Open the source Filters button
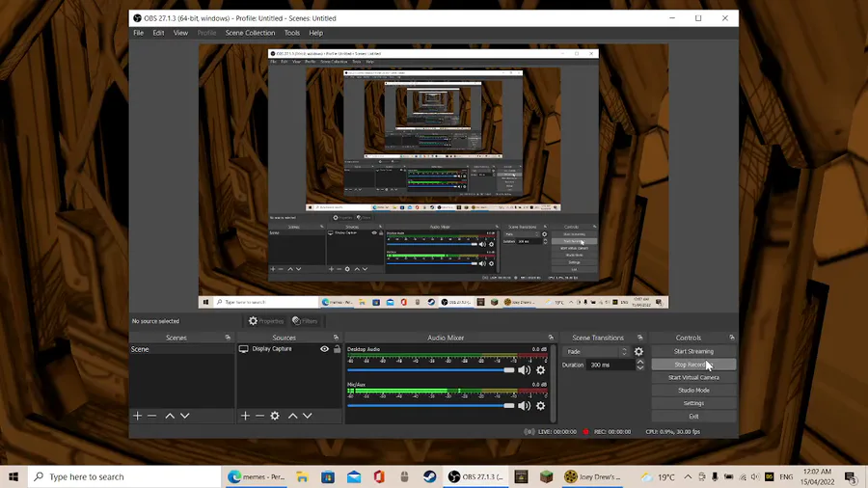Image resolution: width=868 pixels, height=488 pixels. [x=305, y=321]
